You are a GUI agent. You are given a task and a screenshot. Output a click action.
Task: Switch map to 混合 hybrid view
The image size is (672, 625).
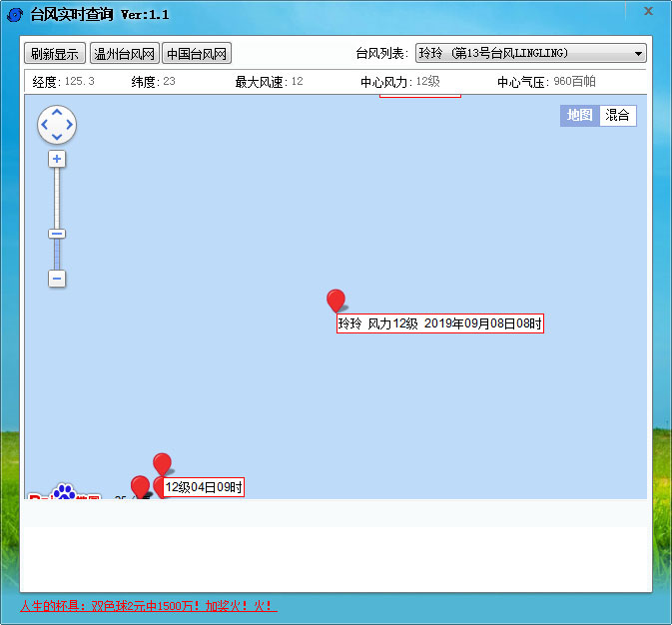617,115
